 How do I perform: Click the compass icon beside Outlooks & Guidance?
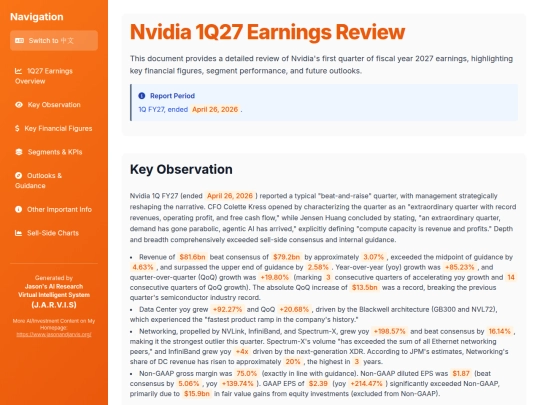point(19,176)
